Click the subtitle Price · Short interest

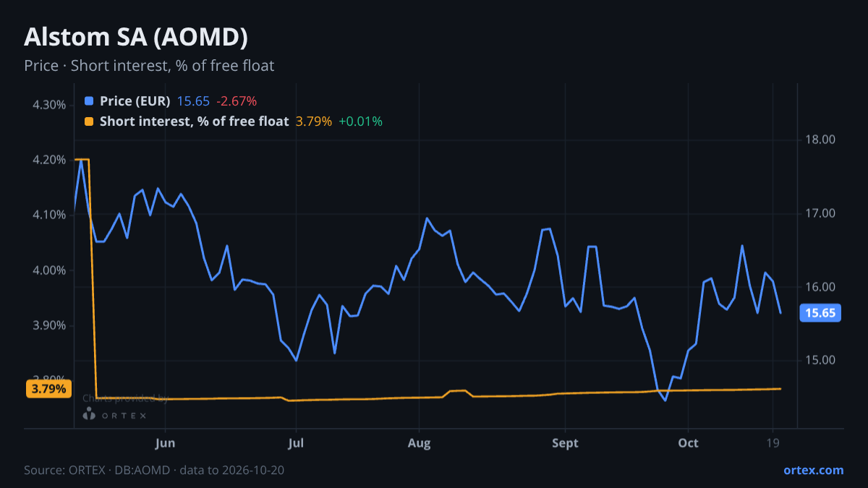149,66
